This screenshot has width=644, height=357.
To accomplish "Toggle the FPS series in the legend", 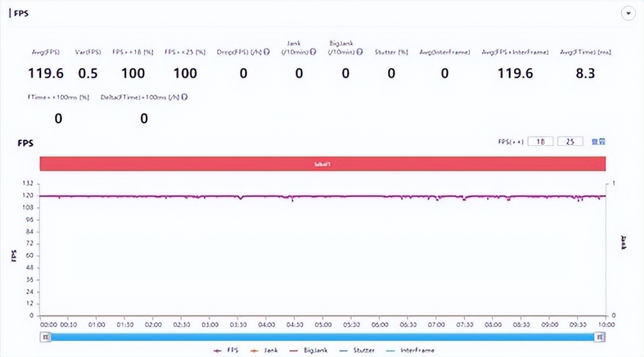I will (x=226, y=351).
